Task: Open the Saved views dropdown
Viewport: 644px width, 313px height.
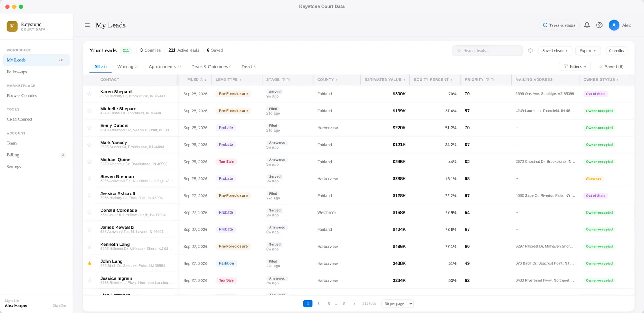Action: click(x=555, y=50)
